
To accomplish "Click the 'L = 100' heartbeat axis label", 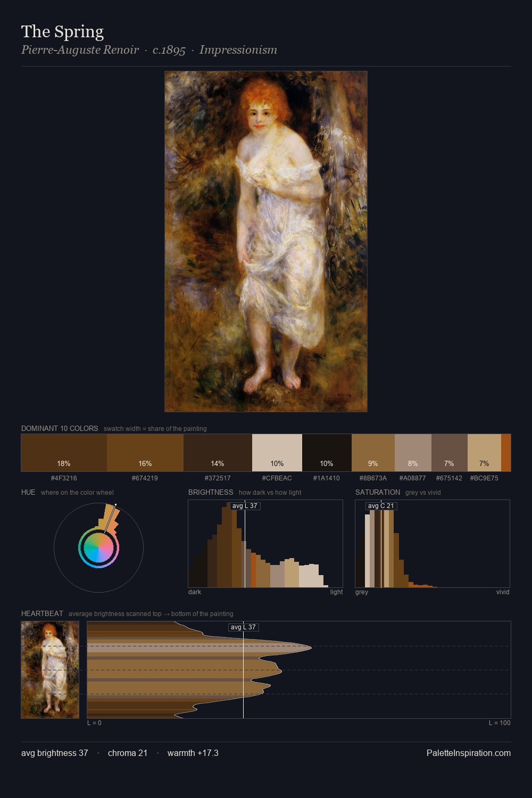I will point(500,723).
